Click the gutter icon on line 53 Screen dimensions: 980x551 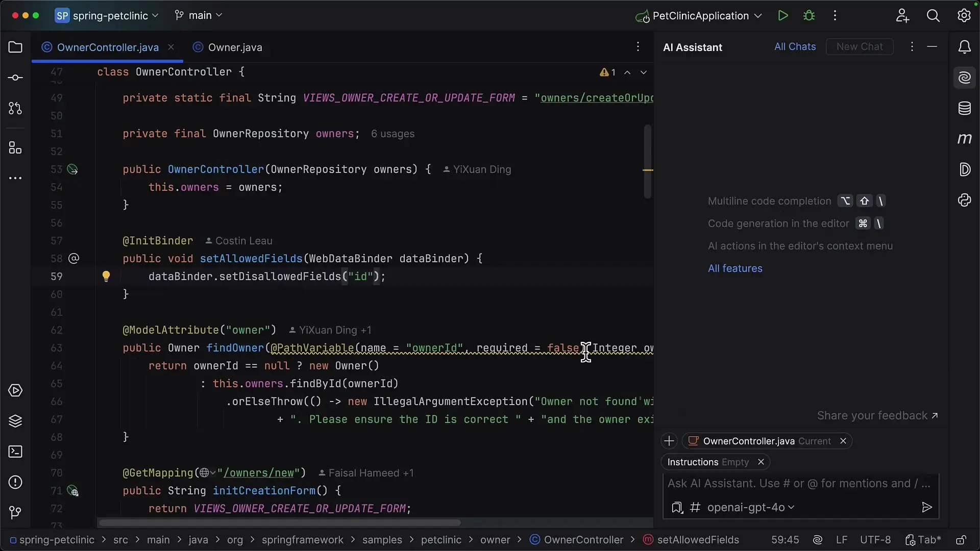(73, 169)
